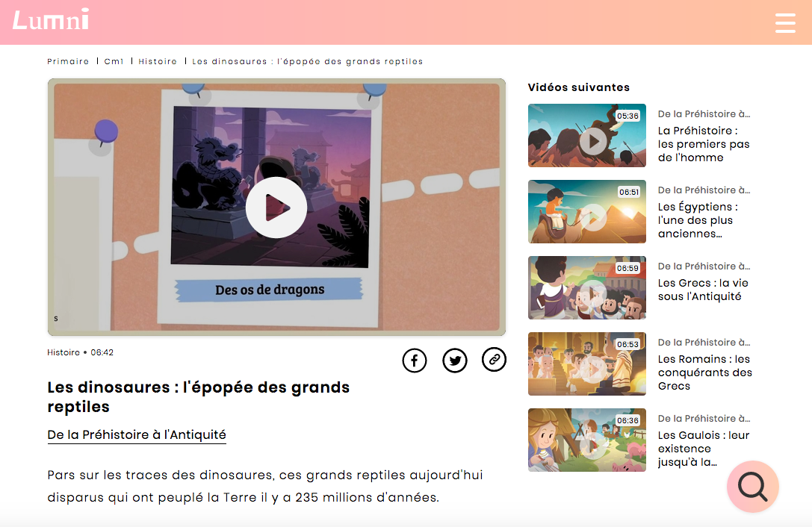Image resolution: width=812 pixels, height=527 pixels.
Task: Open Les Gaulois video thumbnail
Action: pyautogui.click(x=586, y=440)
